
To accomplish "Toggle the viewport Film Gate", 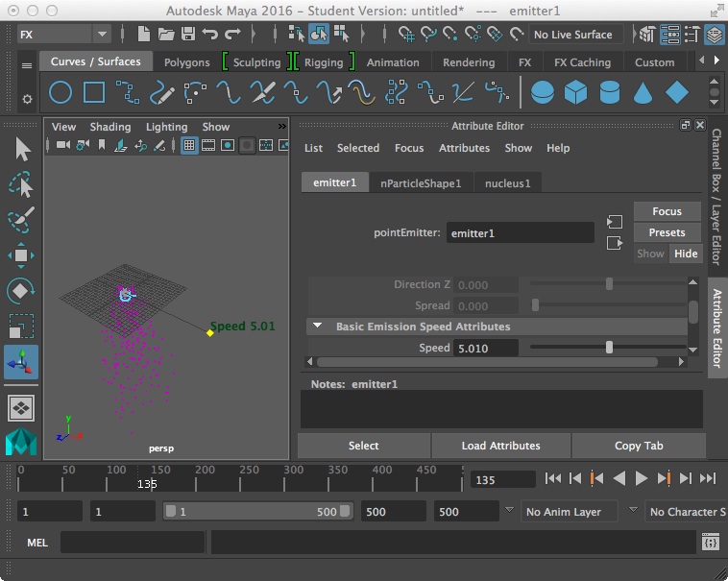I will (208, 145).
